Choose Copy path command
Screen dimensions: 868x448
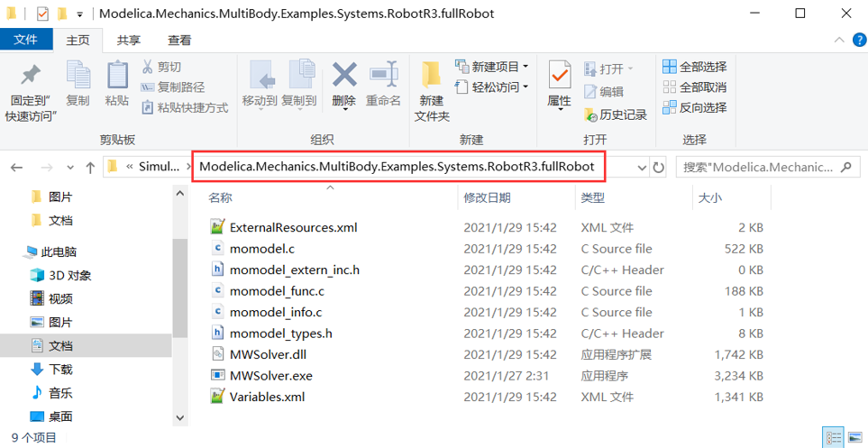(x=173, y=87)
